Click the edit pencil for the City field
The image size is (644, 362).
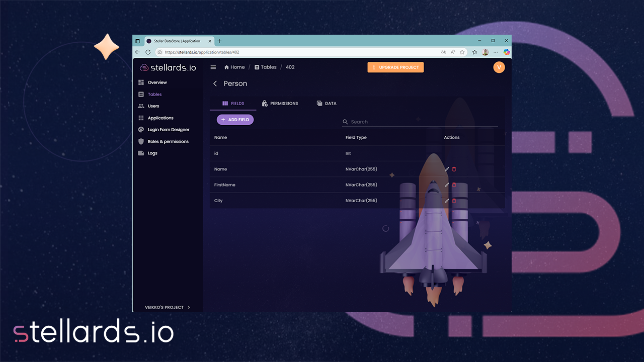447,201
